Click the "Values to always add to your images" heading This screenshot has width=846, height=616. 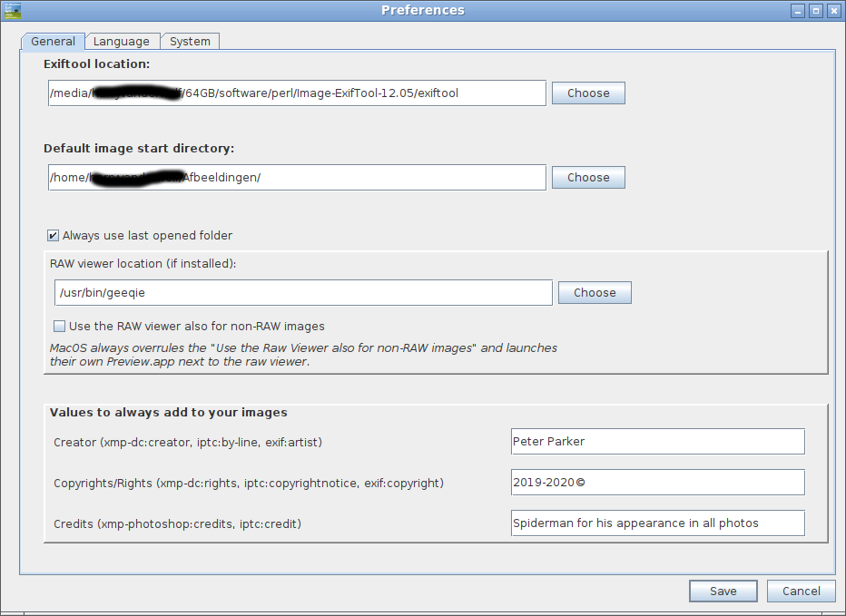click(x=168, y=413)
